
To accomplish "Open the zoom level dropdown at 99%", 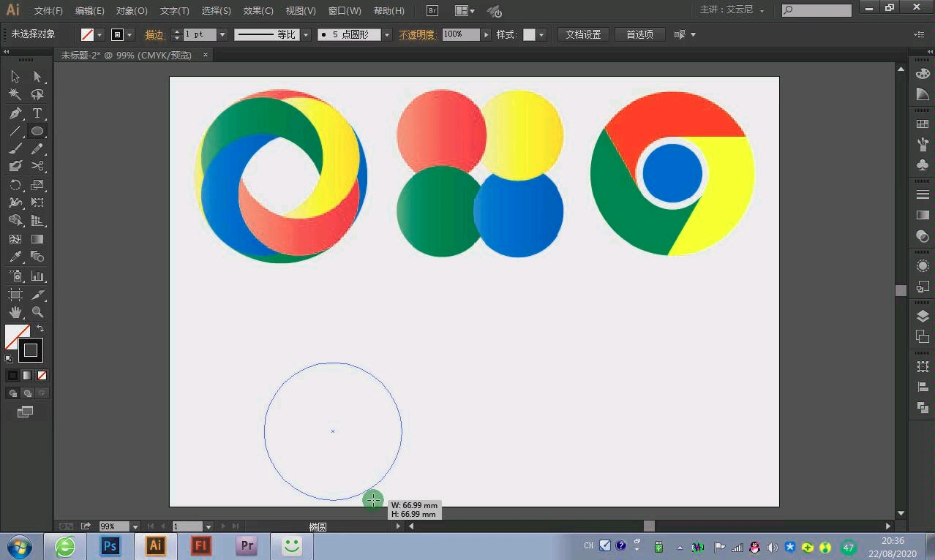I will pyautogui.click(x=135, y=526).
